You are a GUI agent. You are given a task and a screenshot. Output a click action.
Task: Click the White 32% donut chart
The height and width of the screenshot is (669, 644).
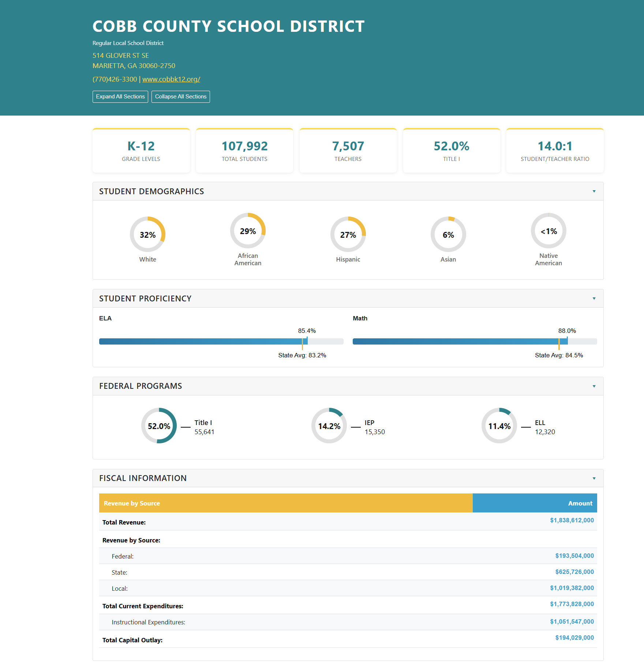click(148, 234)
